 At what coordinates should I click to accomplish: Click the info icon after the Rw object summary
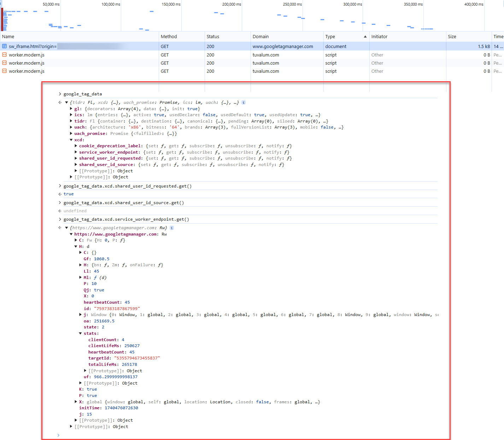coord(172,228)
